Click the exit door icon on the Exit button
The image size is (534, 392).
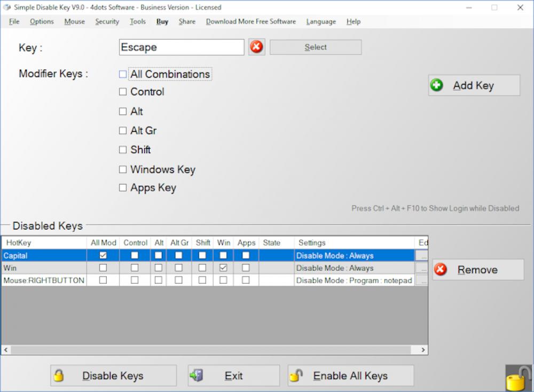pos(197,375)
